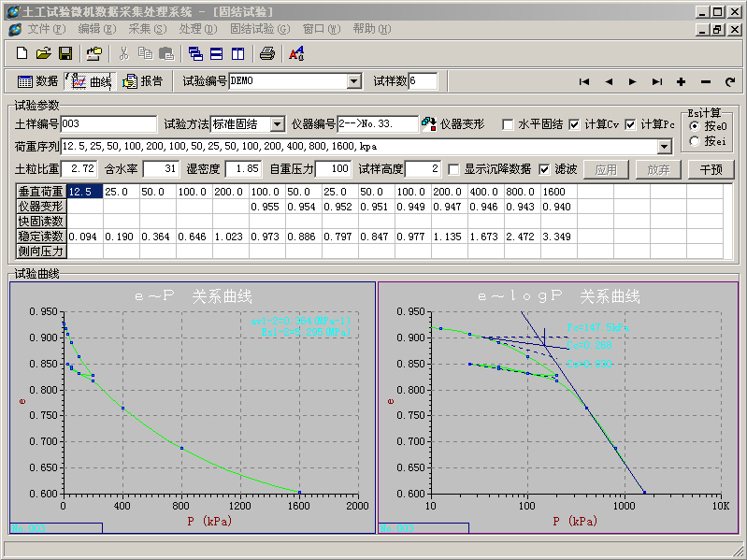Switch to the 数据 tab

37,81
